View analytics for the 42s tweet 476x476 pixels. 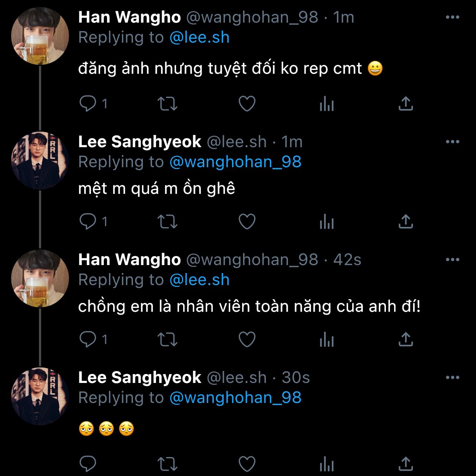(x=327, y=340)
